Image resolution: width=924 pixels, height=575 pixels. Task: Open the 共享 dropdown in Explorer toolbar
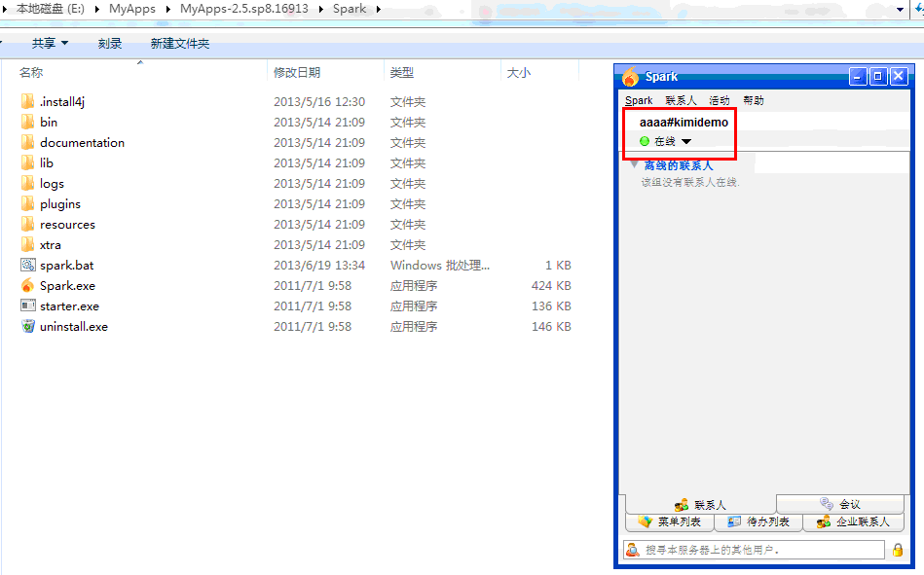coord(50,43)
